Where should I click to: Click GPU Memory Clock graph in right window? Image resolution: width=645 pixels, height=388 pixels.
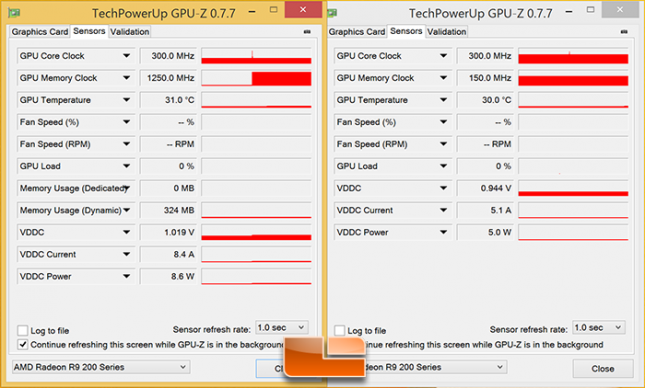point(573,78)
